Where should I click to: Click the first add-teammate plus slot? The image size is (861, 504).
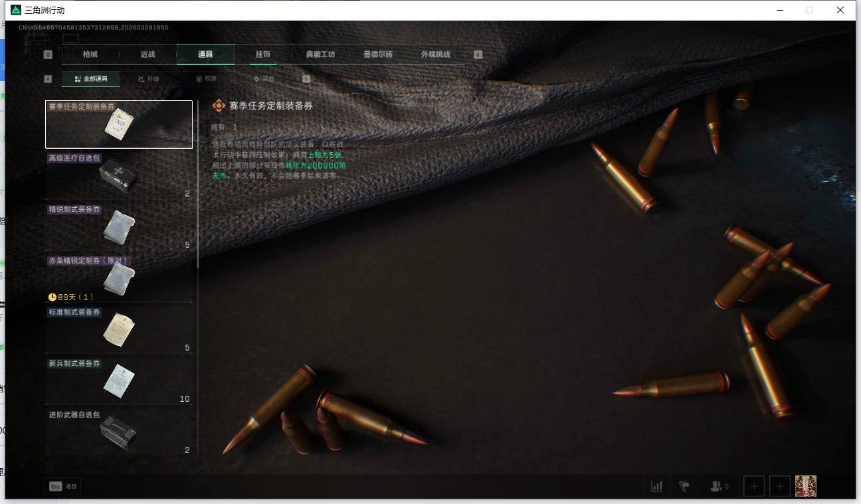tap(753, 486)
